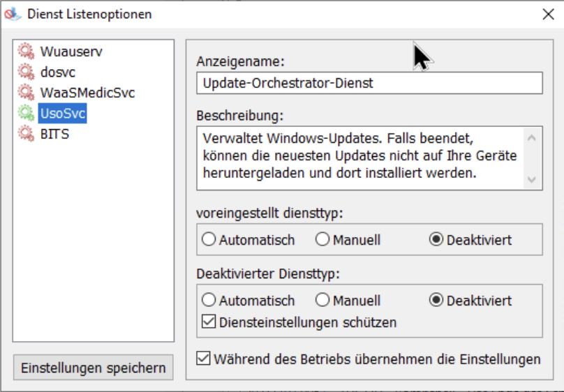Click the gear icon beside BITS
This screenshot has width=564, height=392.
coord(25,134)
